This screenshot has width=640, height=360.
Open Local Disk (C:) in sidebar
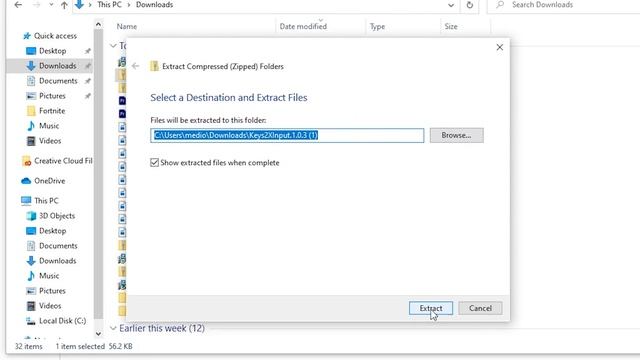[x=62, y=321]
